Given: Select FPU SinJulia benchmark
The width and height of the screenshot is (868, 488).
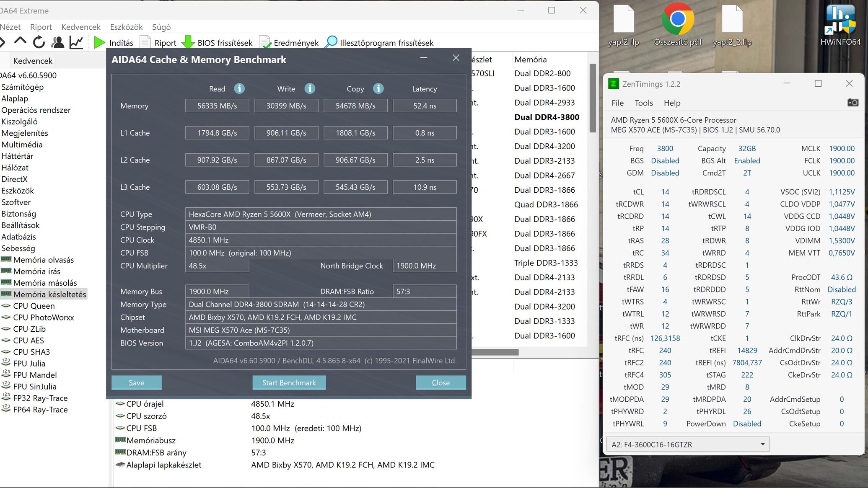Looking at the screenshot, I should pos(34,387).
